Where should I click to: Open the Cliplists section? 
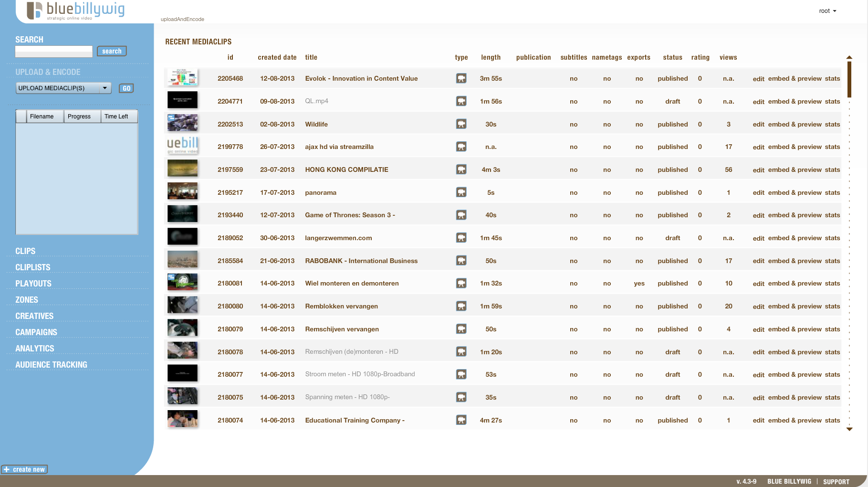[x=33, y=267]
